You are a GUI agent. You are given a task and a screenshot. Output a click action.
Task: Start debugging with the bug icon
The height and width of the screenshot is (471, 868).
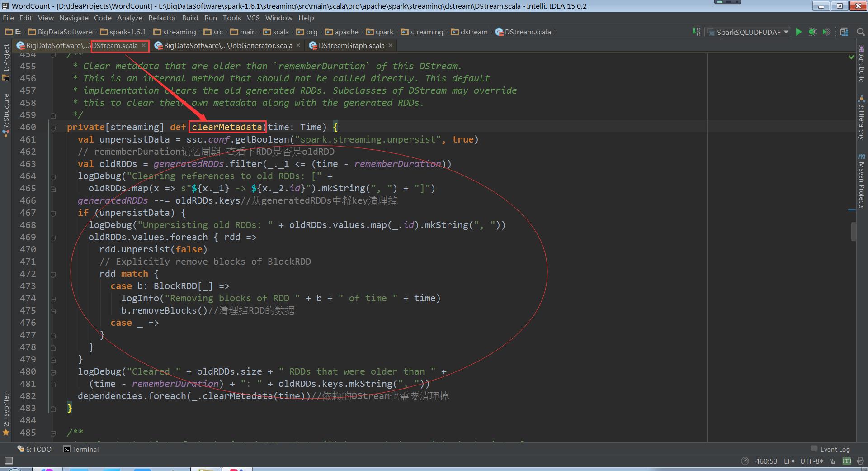[x=812, y=32]
